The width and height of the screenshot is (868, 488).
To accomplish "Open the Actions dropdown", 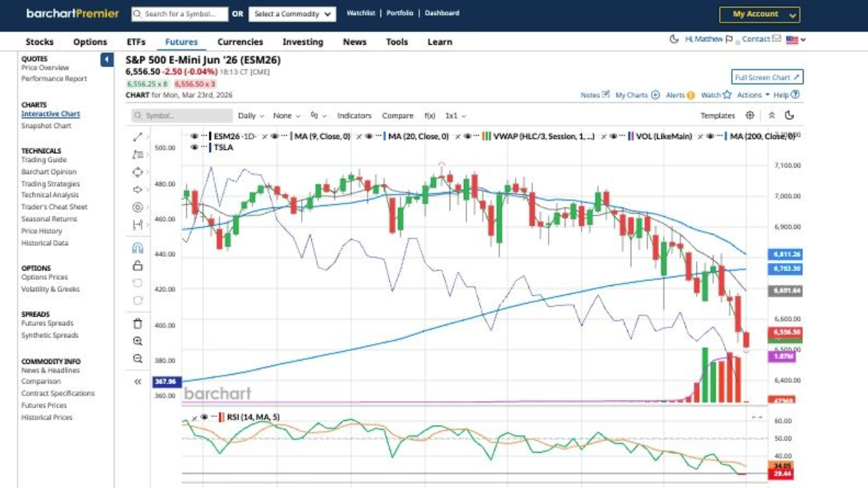I will [753, 95].
